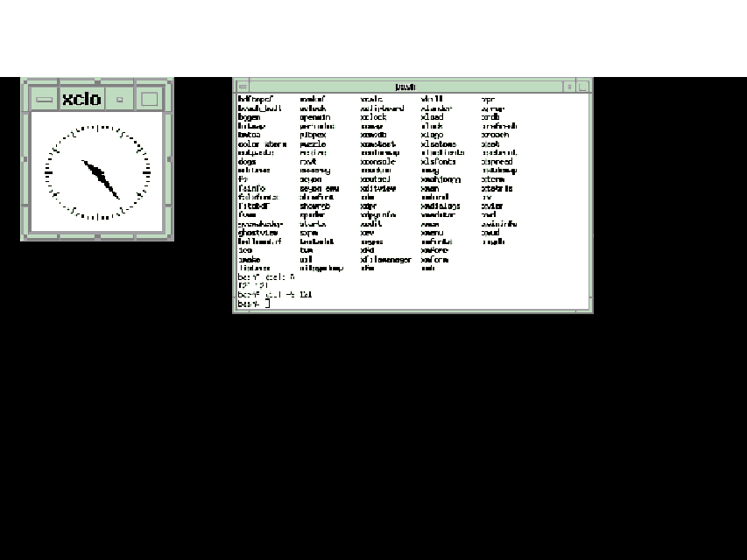Click the "ghostview" entry in terminal listing
The width and height of the screenshot is (747, 560).
(x=257, y=233)
